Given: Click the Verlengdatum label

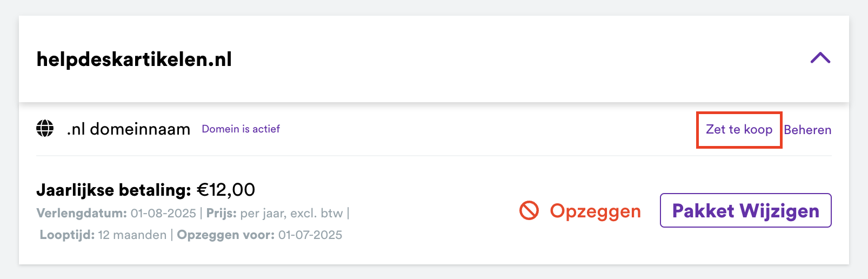Looking at the screenshot, I should [x=82, y=213].
